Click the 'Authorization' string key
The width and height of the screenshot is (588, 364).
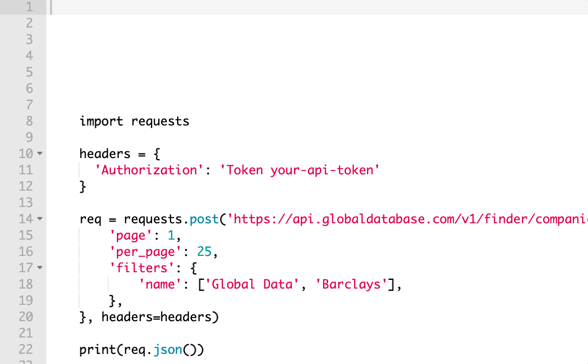(149, 170)
